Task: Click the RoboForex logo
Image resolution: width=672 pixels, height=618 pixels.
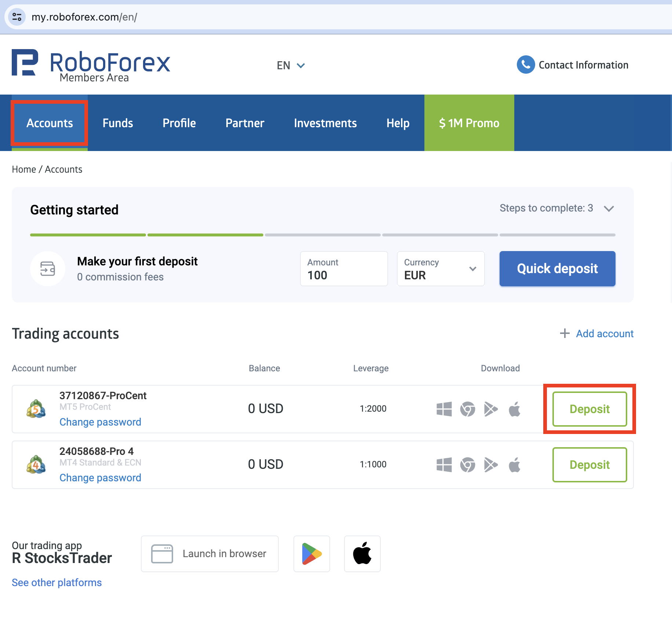Action: [91, 65]
